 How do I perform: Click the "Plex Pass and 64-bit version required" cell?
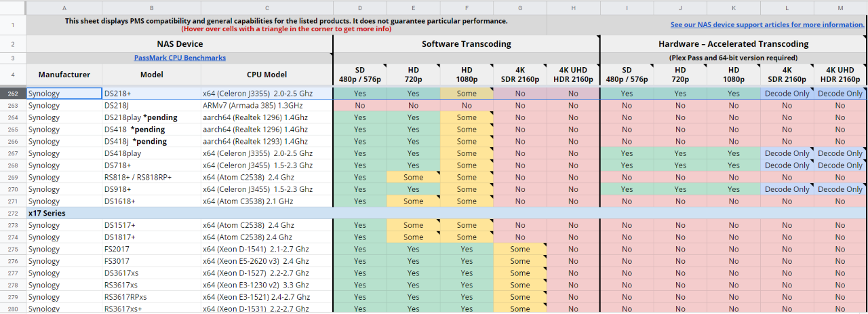click(734, 58)
